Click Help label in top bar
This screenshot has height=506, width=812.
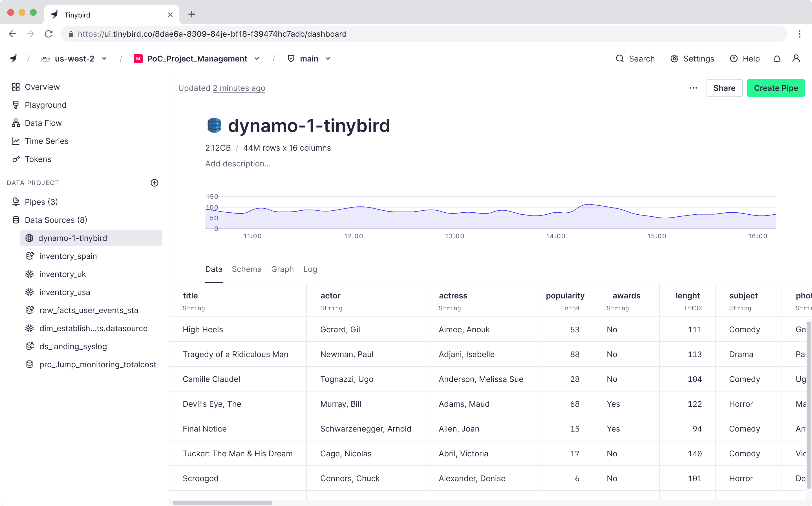coord(751,59)
